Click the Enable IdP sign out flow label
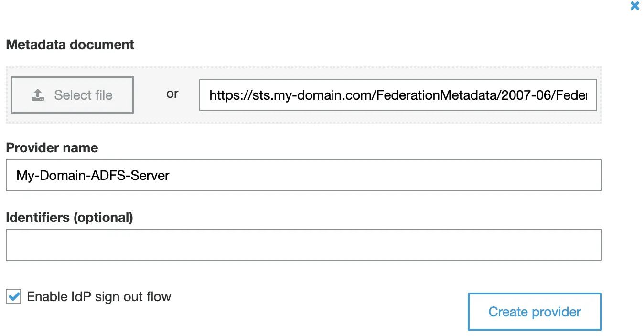Screen dimensions: 644x336 (x=99, y=296)
